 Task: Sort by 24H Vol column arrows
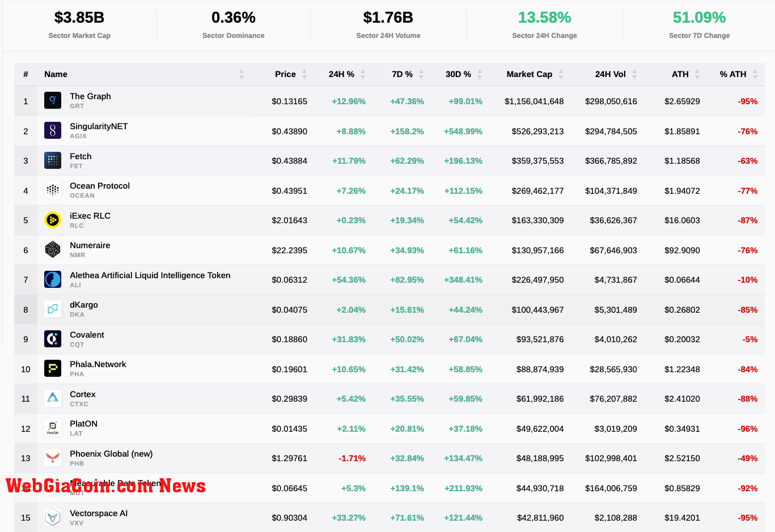click(x=634, y=74)
